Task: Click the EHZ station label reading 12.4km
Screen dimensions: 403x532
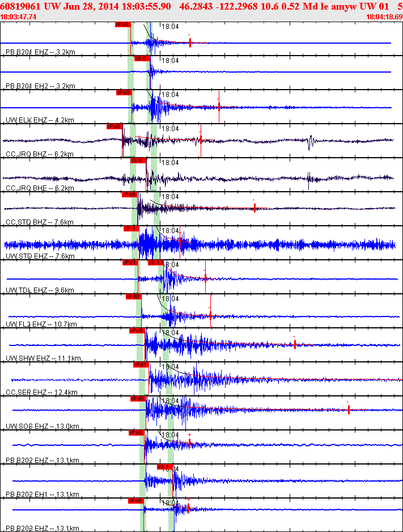Action: (x=42, y=392)
